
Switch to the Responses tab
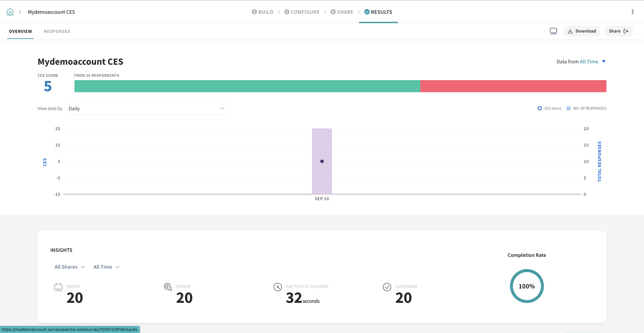[57, 32]
